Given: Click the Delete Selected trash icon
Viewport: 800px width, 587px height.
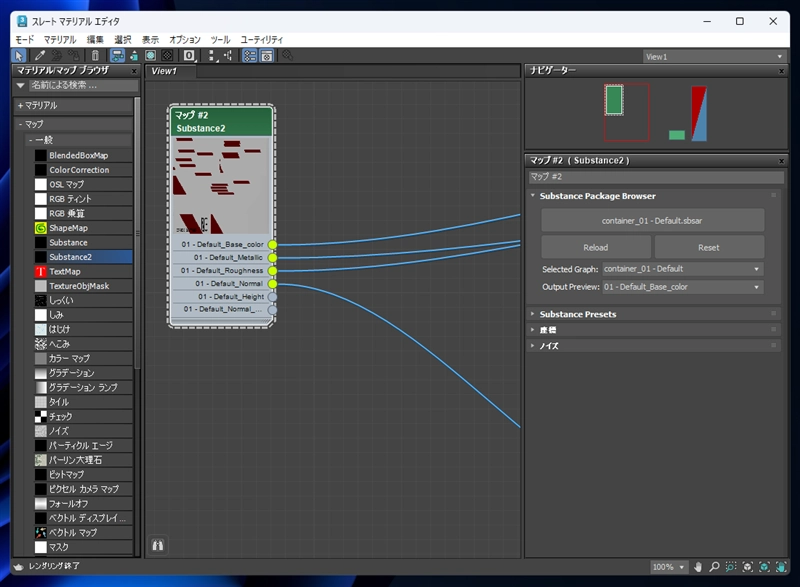Looking at the screenshot, I should pos(95,56).
